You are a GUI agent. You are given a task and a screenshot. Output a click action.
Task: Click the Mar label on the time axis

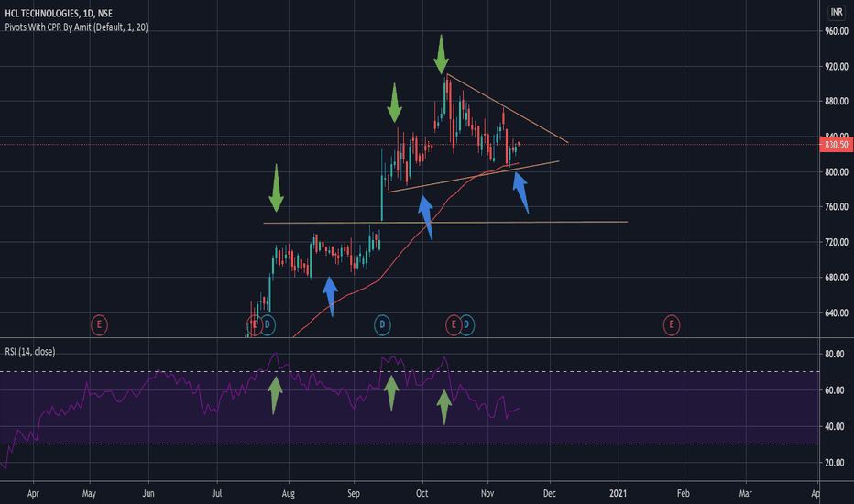click(745, 494)
